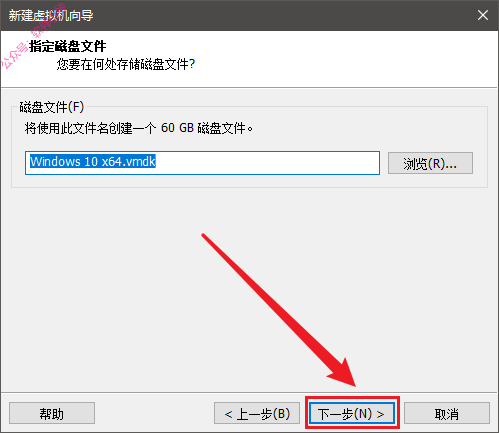Screen dimensions: 499x433
Task: Click highlighted Windows 10 x64.vmdk text
Action: pos(93,162)
